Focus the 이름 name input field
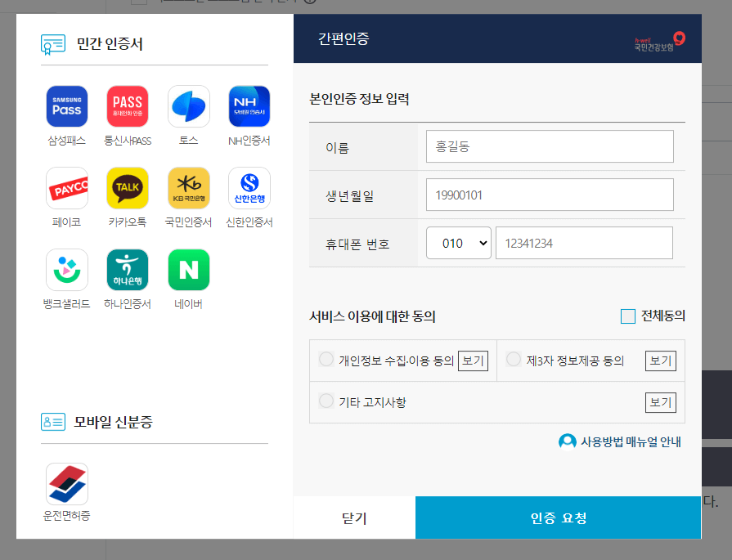Viewport: 732px width, 560px height. coord(550,146)
